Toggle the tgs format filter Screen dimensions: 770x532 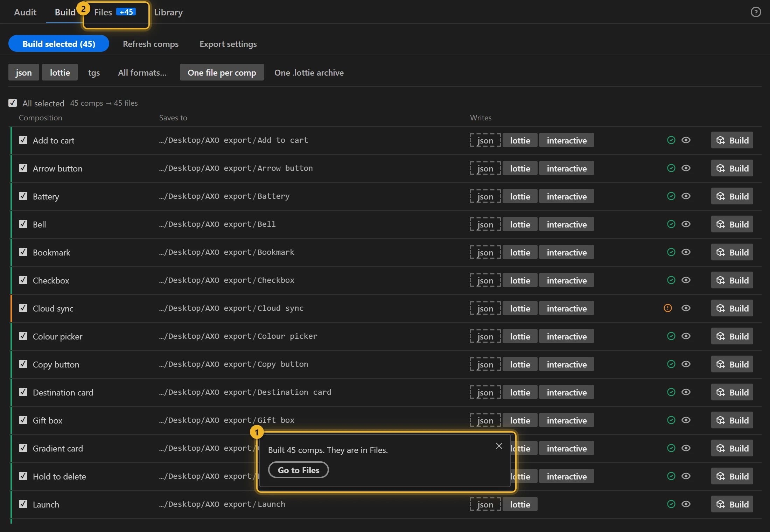click(94, 72)
